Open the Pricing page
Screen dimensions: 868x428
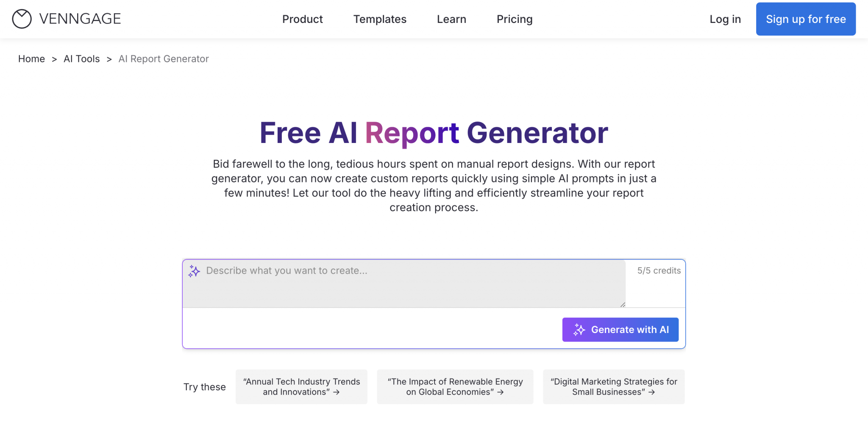(514, 19)
